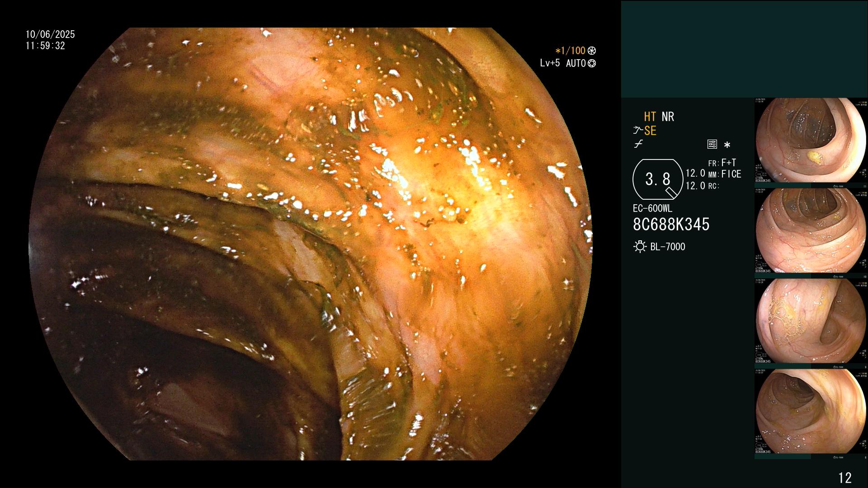This screenshot has width=868, height=488.
Task: Click the BL-7000 light source label
Action: [668, 247]
